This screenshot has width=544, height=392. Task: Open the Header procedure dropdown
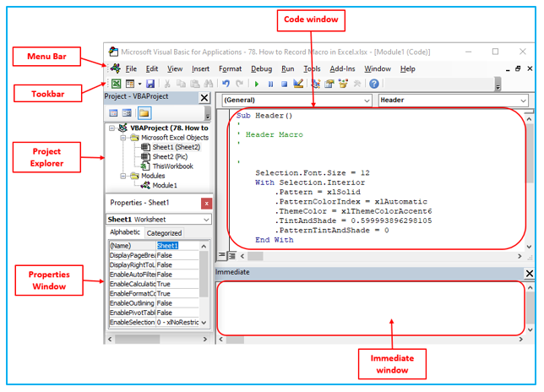pos(523,101)
